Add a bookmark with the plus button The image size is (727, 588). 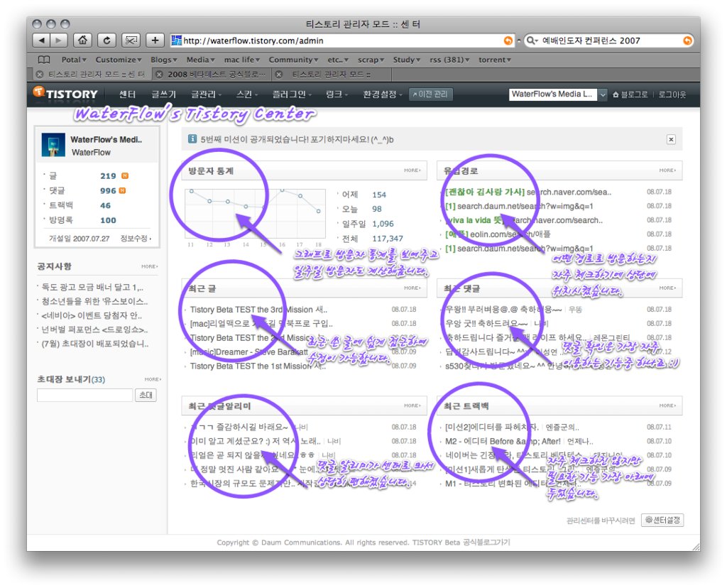click(x=155, y=40)
